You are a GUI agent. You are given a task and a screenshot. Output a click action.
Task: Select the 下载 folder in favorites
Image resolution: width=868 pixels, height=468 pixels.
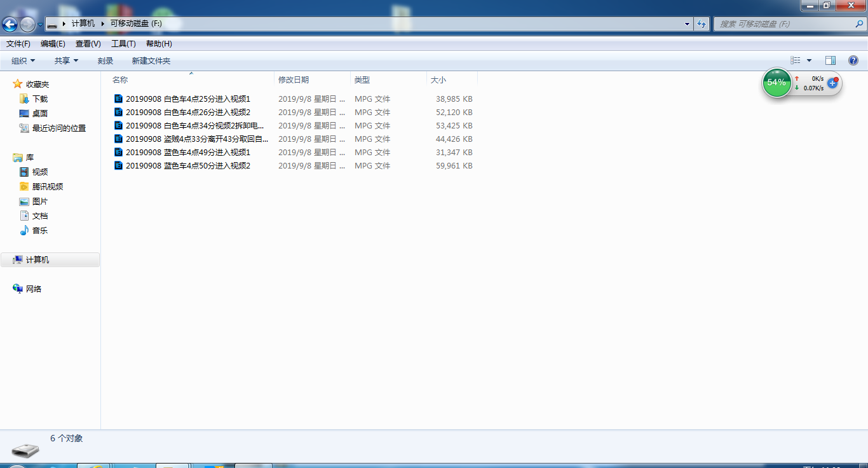[x=39, y=99]
